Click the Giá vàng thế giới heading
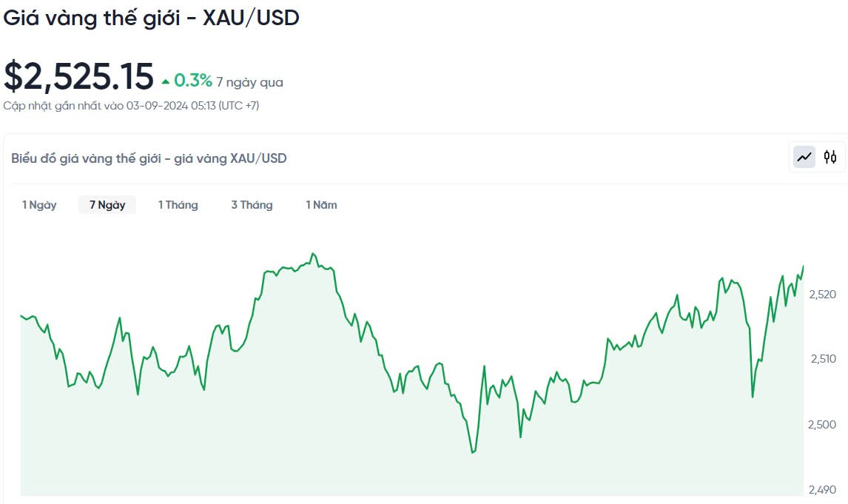Image resolution: width=848 pixels, height=504 pixels. pos(151,19)
